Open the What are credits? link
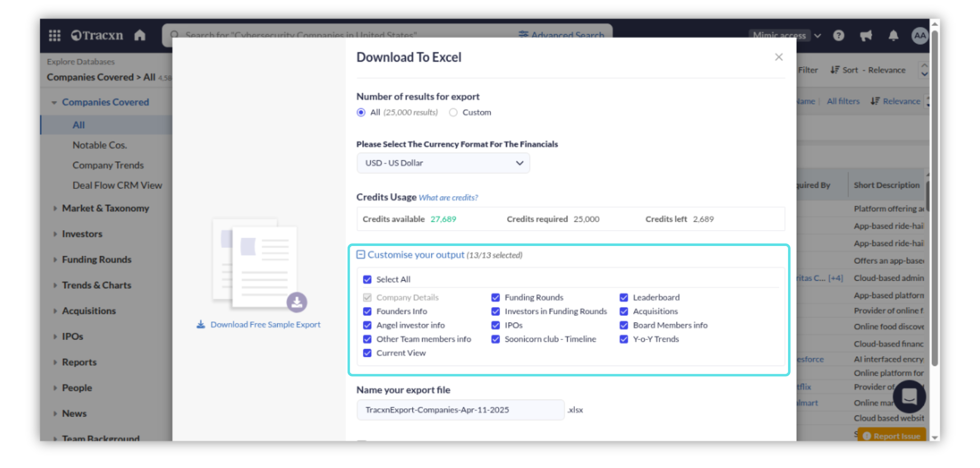The height and width of the screenshot is (468, 980). click(x=448, y=198)
